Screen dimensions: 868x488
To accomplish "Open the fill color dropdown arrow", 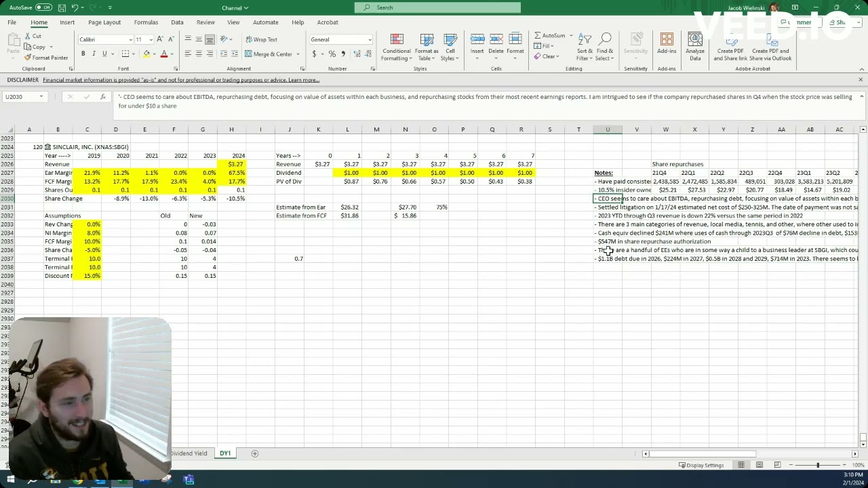I will coord(154,54).
